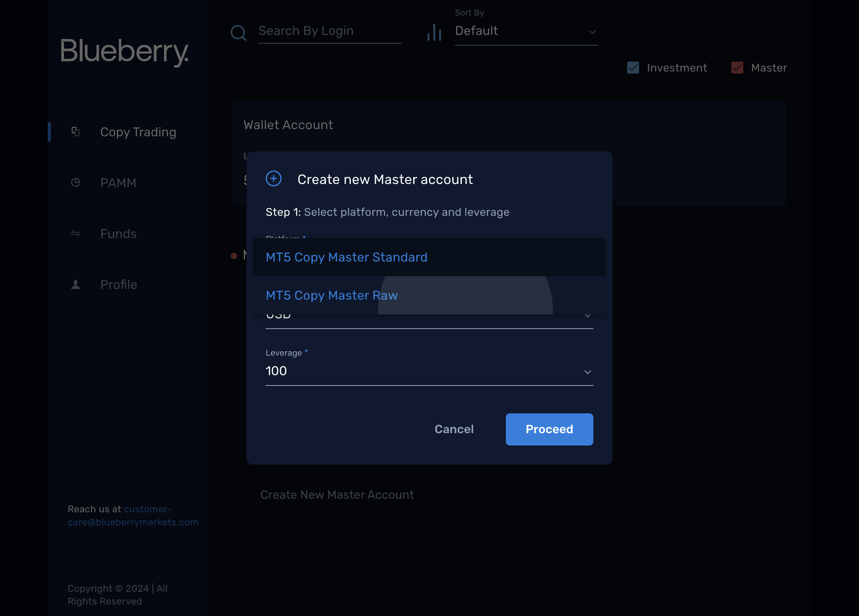Viewport: 859px width, 616px height.
Task: Click the search magnifier icon
Action: click(x=239, y=33)
